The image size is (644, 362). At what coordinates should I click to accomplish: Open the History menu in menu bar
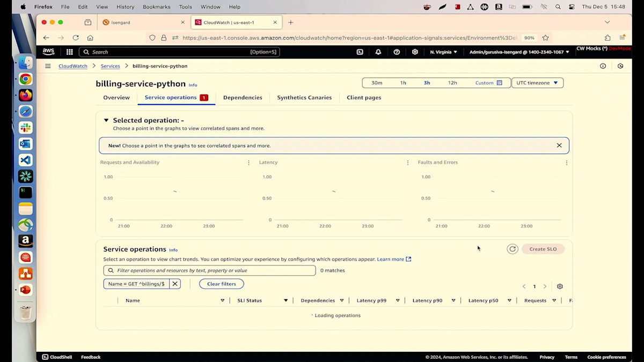[125, 7]
